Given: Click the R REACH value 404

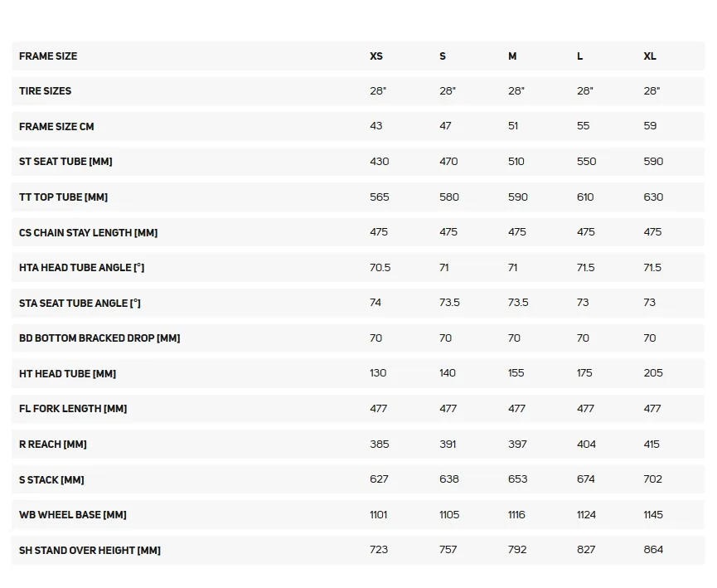Looking at the screenshot, I should (586, 445).
